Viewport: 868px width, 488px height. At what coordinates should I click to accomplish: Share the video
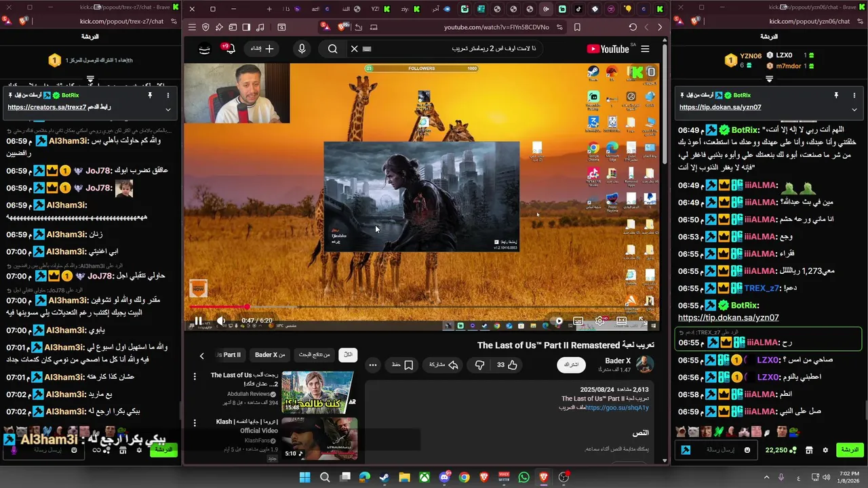click(443, 365)
